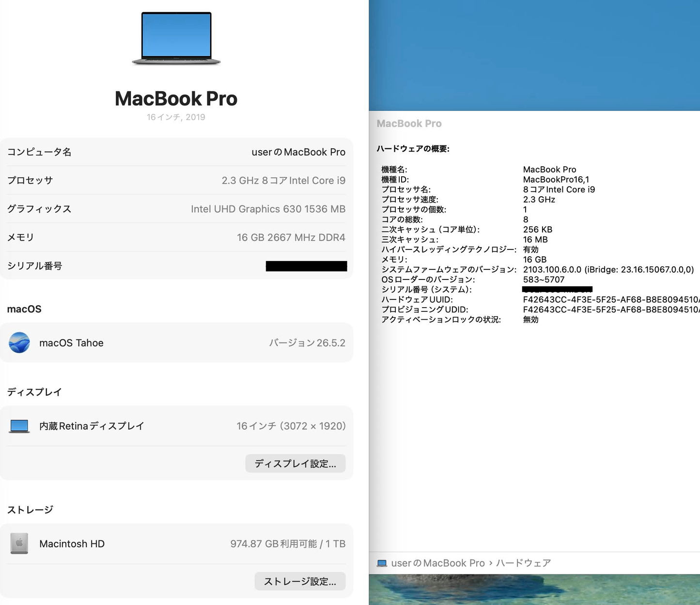The image size is (700, 605).
Task: Click the 機種ID: label
Action: [395, 180]
